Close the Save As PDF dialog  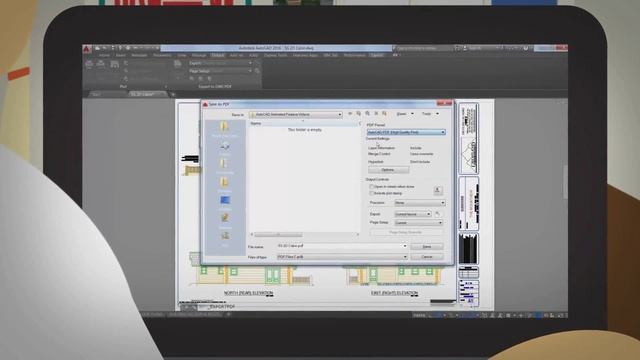[x=444, y=104]
